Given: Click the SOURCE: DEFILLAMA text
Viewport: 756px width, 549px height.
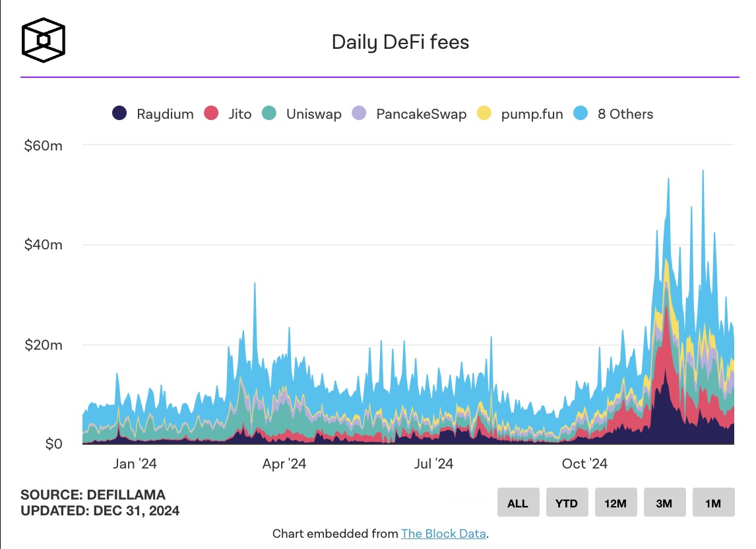Looking at the screenshot, I should tap(92, 494).
